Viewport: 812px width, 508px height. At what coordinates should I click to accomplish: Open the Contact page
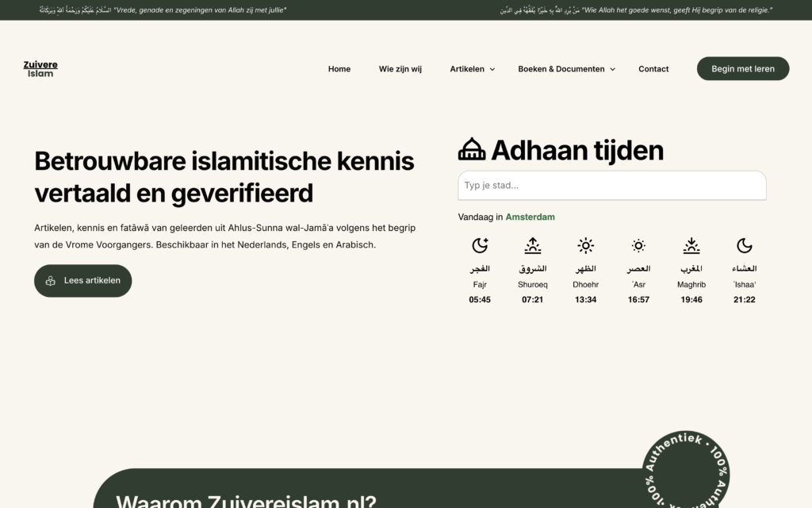[653, 69]
